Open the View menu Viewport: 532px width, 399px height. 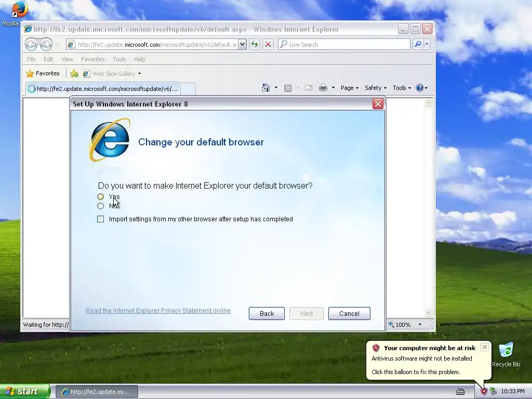[x=67, y=59]
